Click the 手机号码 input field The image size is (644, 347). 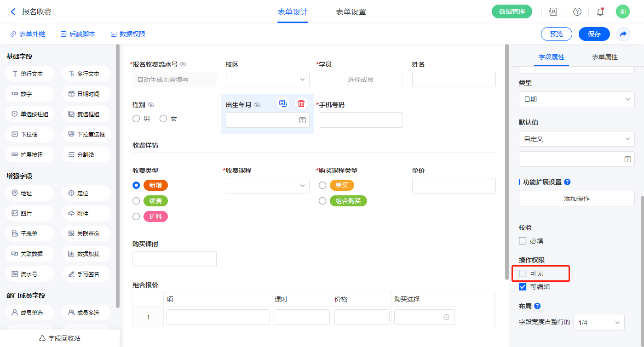[360, 120]
